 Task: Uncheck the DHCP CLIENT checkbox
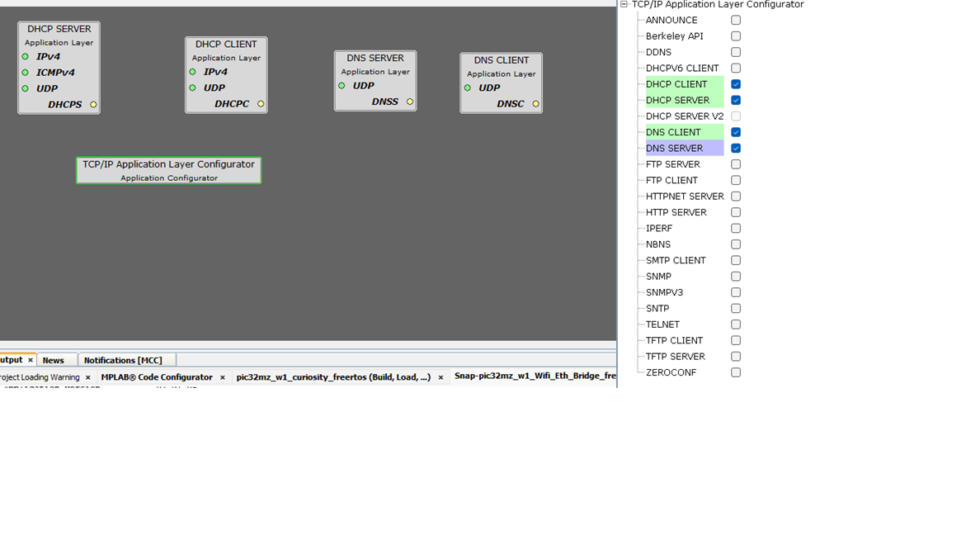click(736, 84)
